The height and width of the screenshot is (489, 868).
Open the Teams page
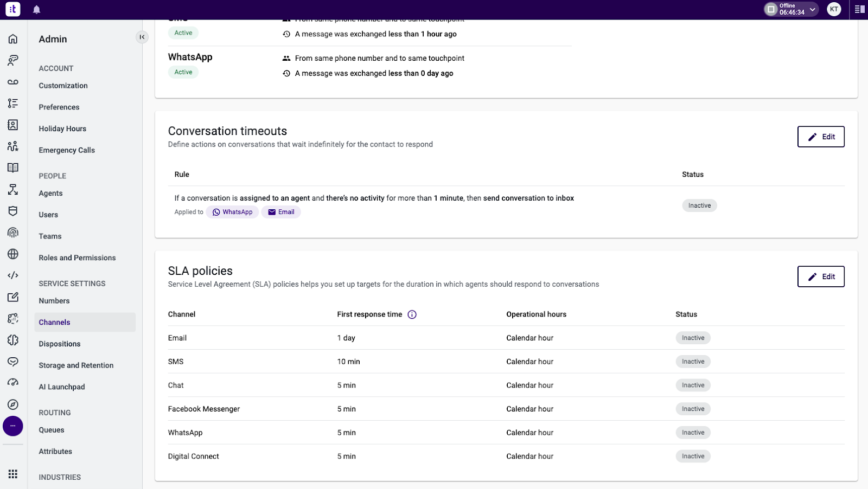tap(50, 236)
